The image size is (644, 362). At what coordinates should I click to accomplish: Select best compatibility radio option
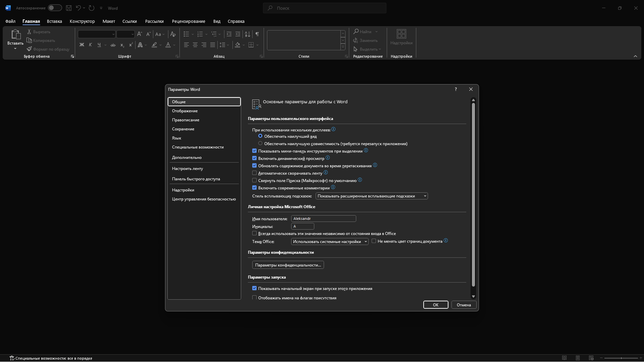click(x=260, y=143)
